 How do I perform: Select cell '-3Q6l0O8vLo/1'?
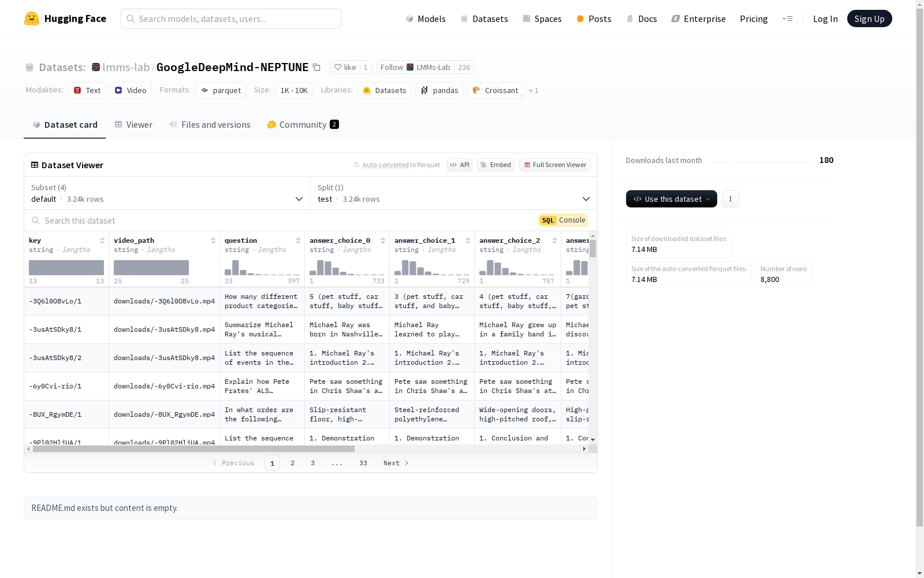click(x=66, y=301)
